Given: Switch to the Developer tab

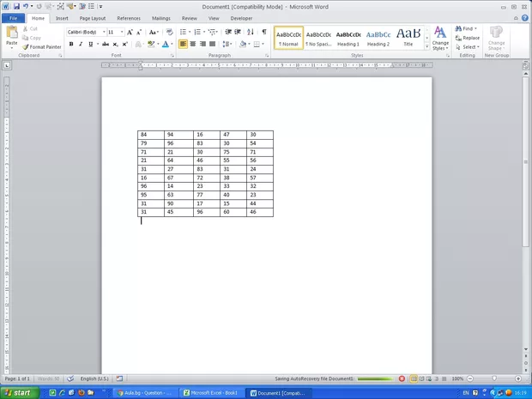Looking at the screenshot, I should (x=241, y=18).
